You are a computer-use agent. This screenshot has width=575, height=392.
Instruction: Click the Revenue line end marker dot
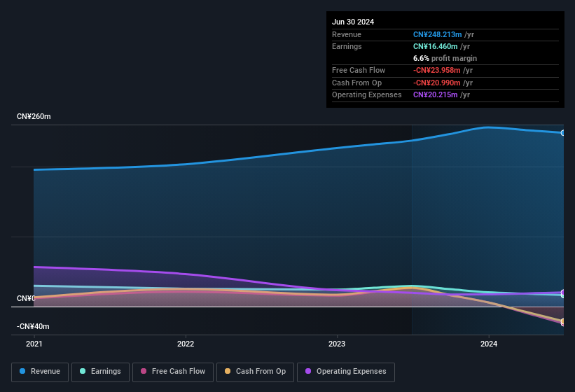point(563,133)
